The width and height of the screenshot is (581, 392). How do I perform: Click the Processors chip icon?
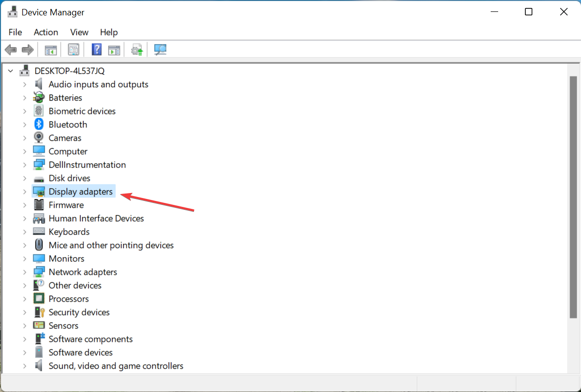point(39,298)
